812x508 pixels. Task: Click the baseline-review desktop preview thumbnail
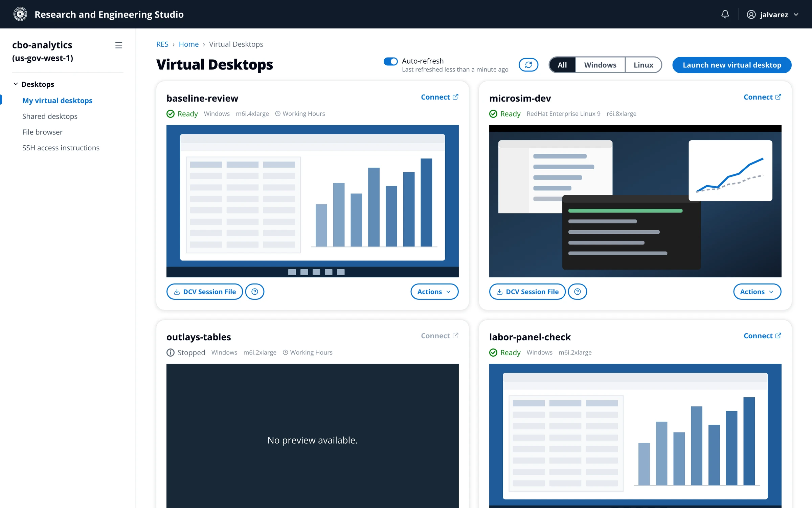(x=313, y=201)
